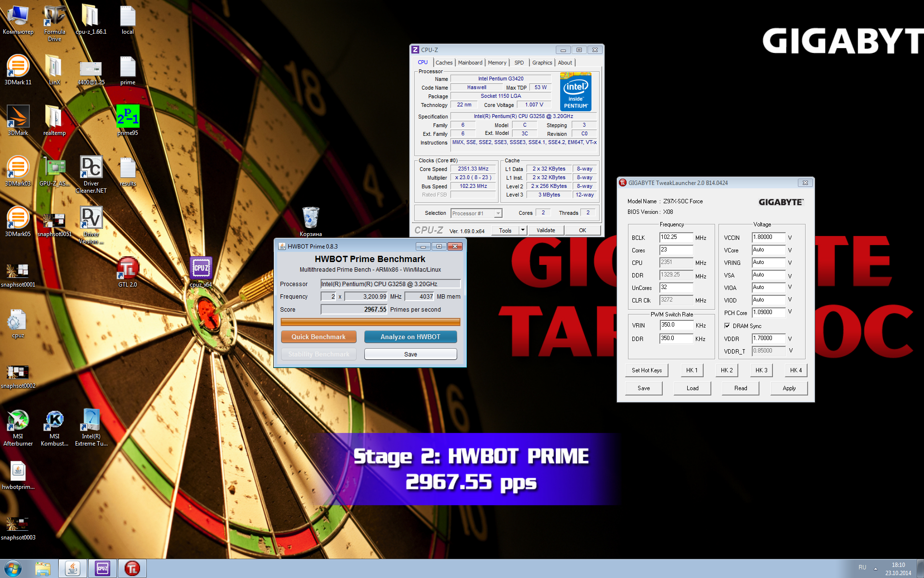
Task: Switch to the Caches tab in CPU-Z
Action: pos(444,63)
